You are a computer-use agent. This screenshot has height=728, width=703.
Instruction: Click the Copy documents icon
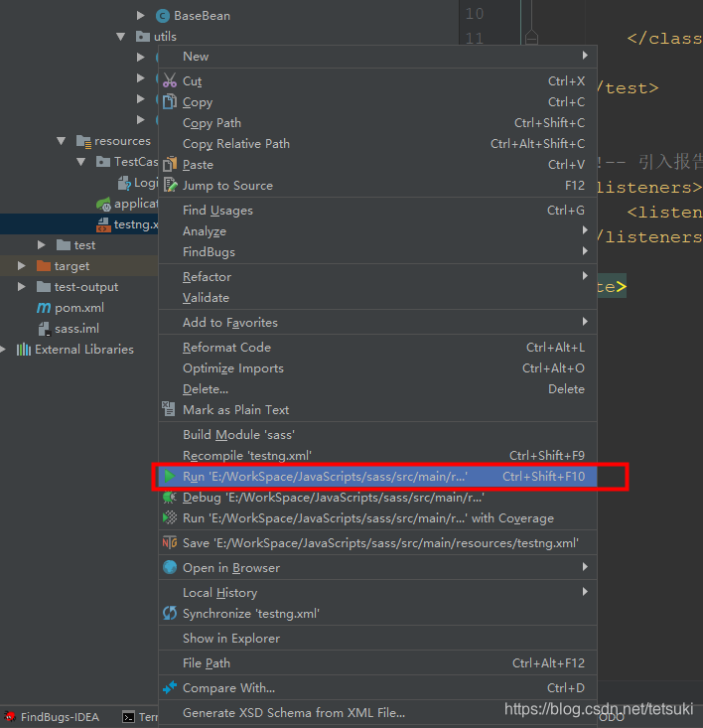(170, 101)
